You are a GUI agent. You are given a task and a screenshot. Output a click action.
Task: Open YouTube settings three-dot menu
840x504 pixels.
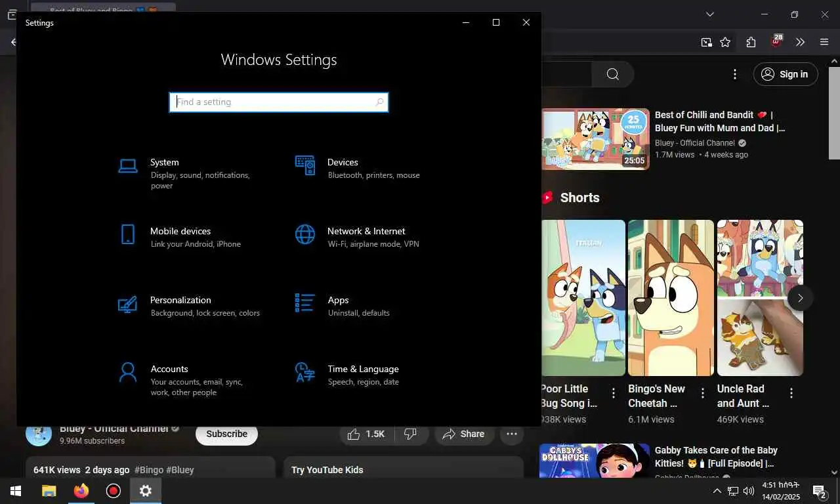[x=735, y=74]
